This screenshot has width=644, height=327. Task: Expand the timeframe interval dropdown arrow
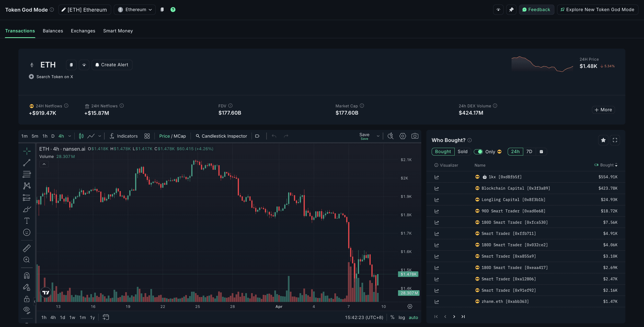point(70,136)
